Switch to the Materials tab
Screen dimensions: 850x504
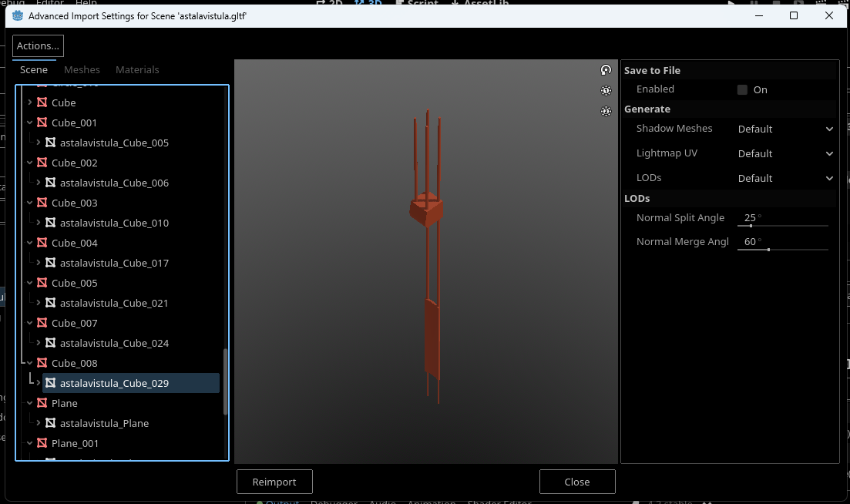(137, 70)
